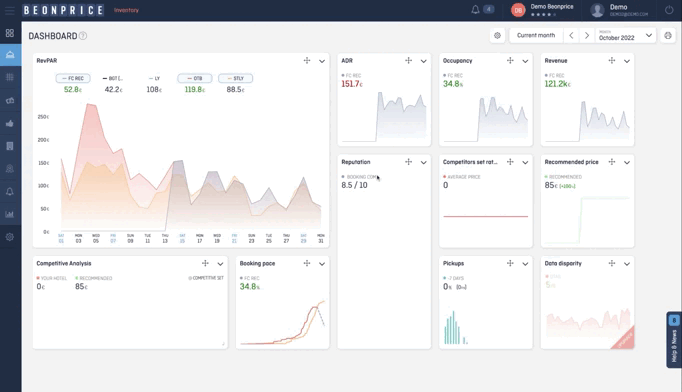The image size is (682, 392).
Task: Click the Competitors set rate move handle
Action: click(510, 162)
